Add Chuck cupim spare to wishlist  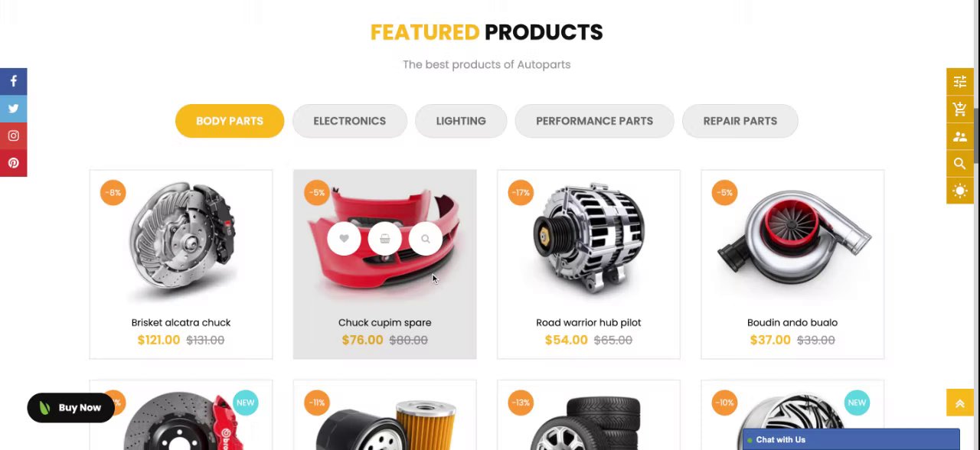344,239
